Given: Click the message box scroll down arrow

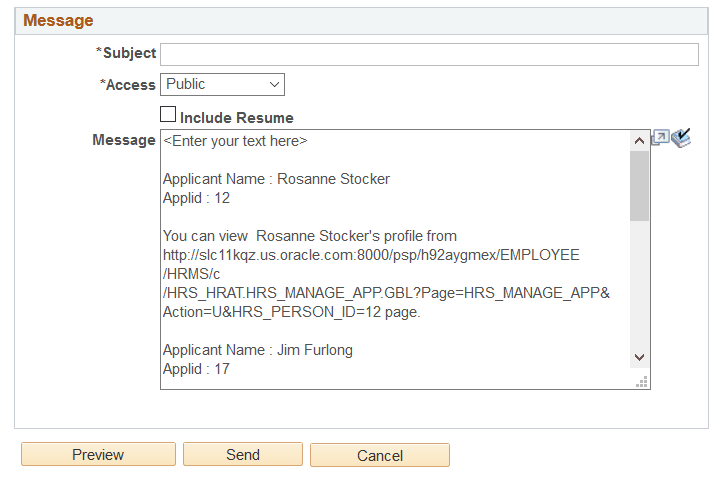Looking at the screenshot, I should tap(639, 357).
